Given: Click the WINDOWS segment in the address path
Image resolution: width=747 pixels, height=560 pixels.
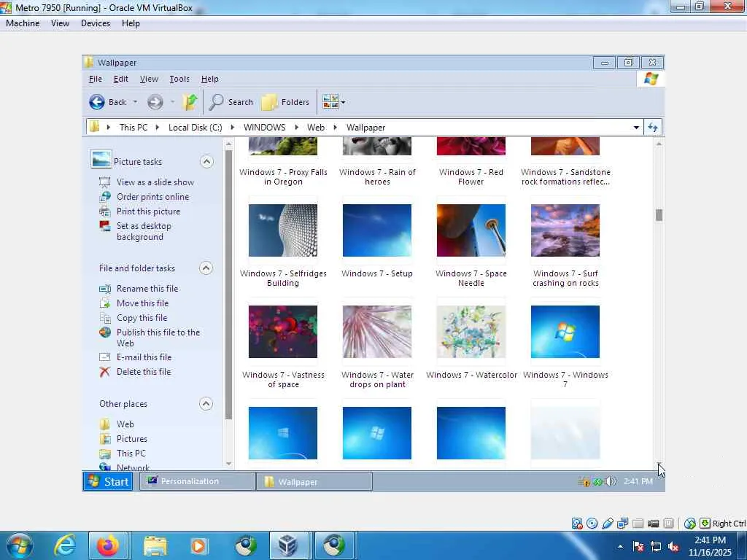Looking at the screenshot, I should [264, 127].
